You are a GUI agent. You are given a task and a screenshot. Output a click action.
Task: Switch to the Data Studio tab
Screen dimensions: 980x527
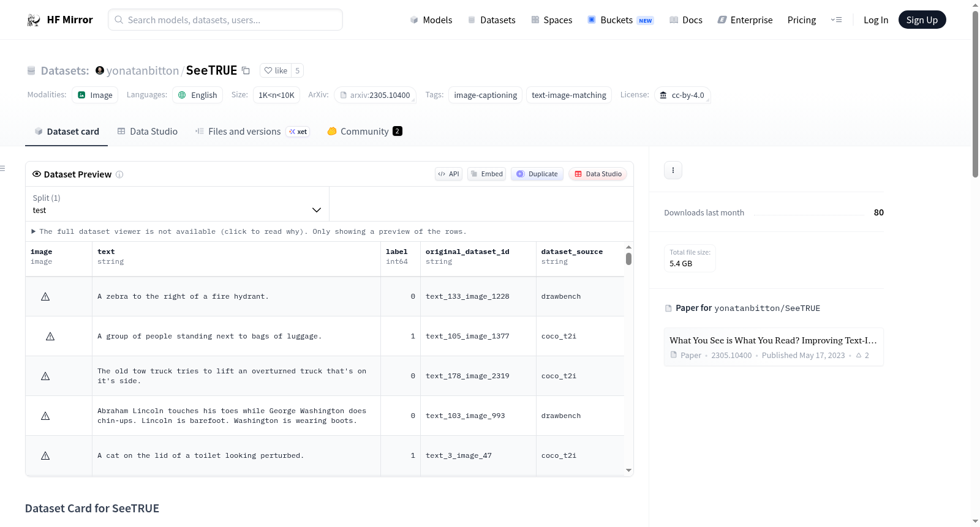(148, 132)
